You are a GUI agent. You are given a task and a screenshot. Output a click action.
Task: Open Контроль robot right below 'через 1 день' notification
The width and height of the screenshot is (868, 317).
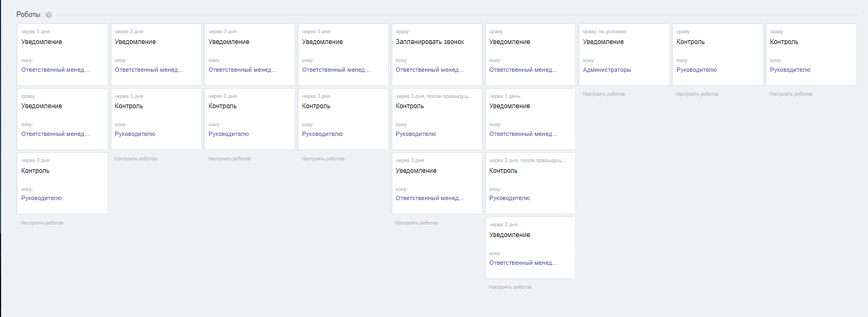[x=503, y=171]
